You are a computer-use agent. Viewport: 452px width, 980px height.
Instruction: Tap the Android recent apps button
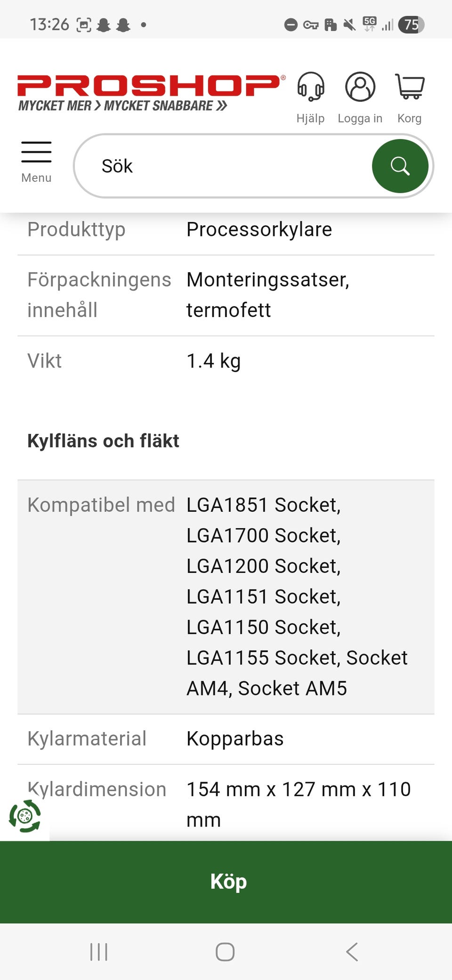click(x=99, y=952)
